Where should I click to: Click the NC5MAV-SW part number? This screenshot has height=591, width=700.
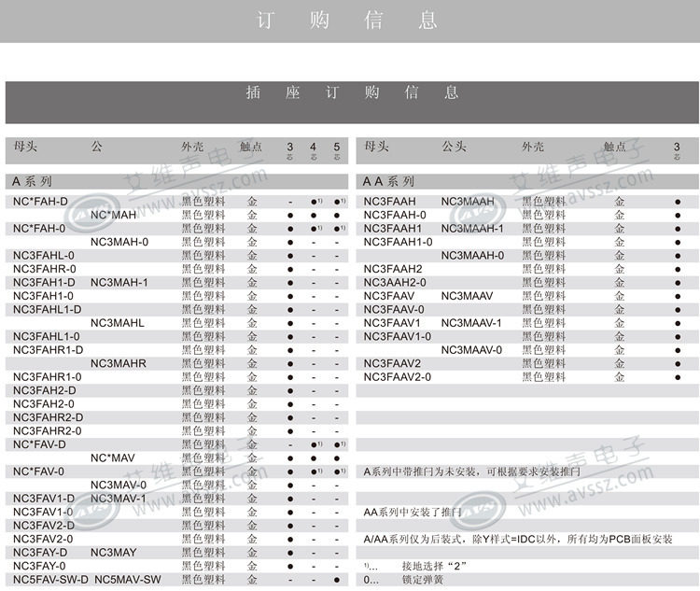point(128,580)
